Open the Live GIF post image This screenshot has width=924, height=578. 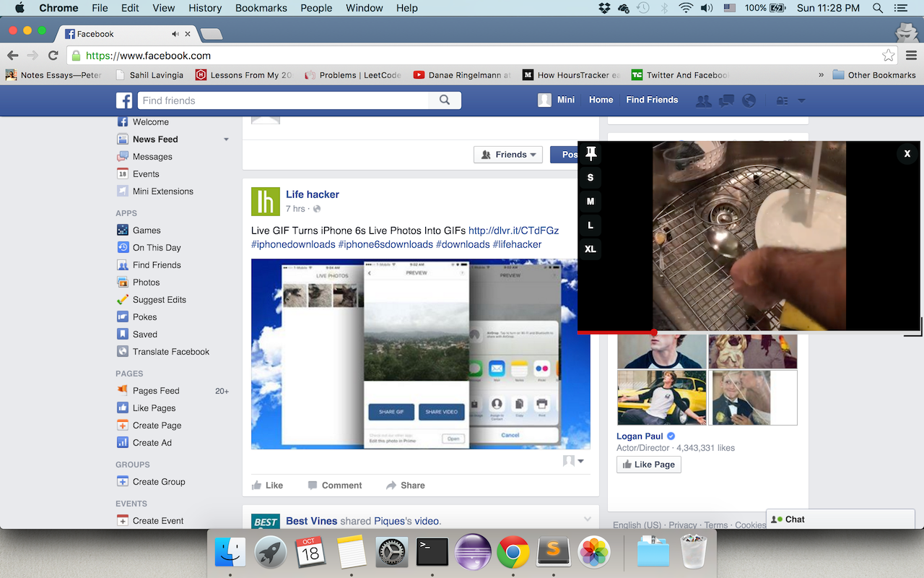coord(420,354)
